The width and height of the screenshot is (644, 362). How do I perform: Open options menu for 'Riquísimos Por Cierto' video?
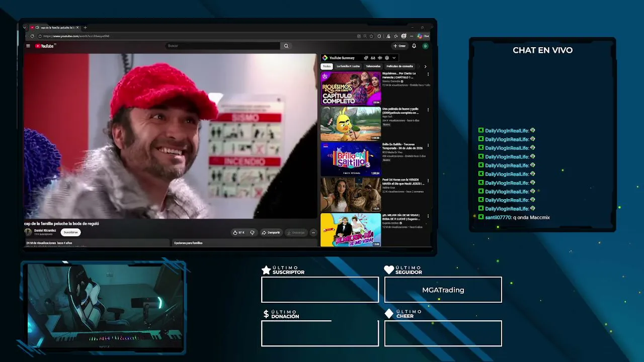pos(428,74)
